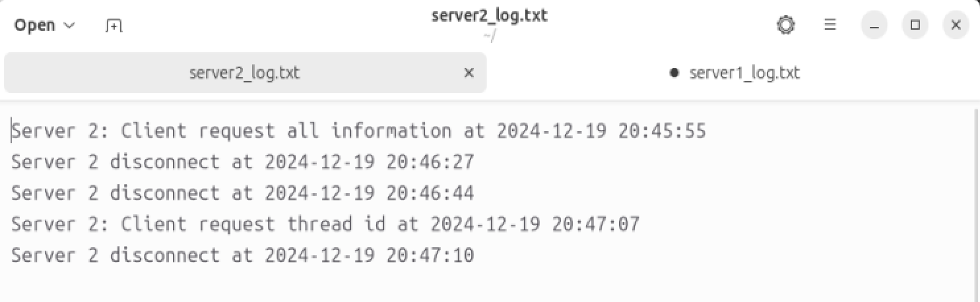Create a new document tab

114,26
